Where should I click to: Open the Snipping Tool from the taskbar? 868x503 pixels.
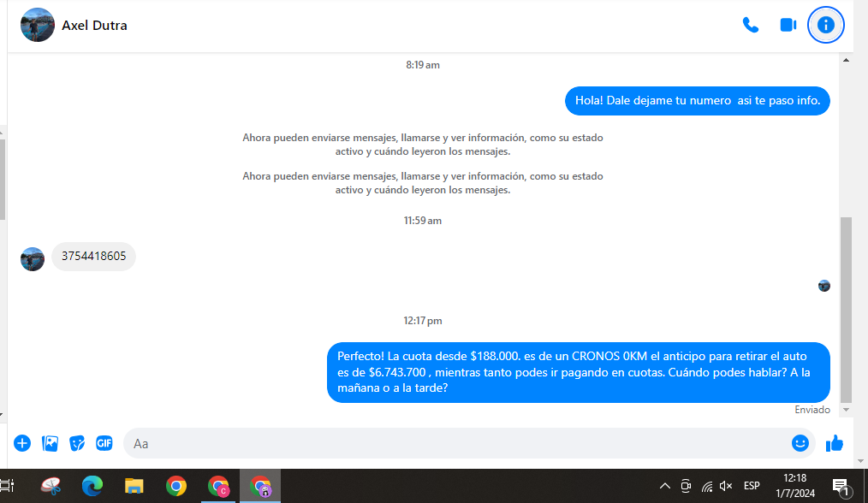click(51, 487)
